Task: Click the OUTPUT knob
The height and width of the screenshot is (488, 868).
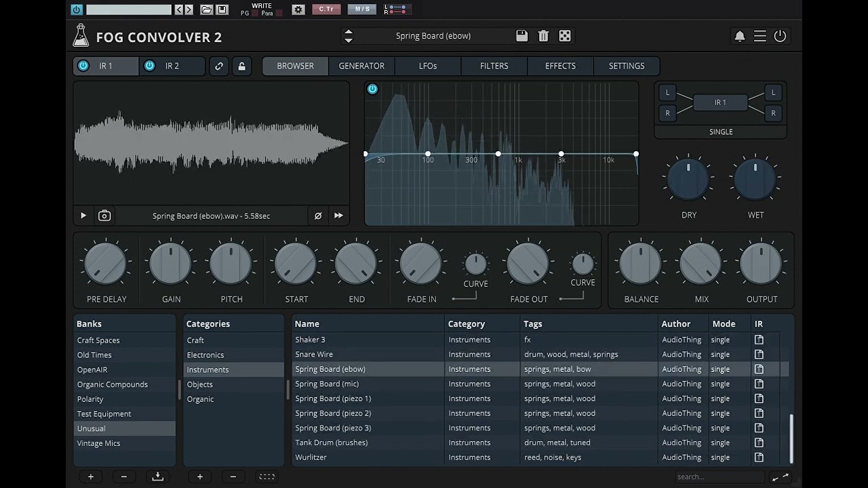Action: 762,264
